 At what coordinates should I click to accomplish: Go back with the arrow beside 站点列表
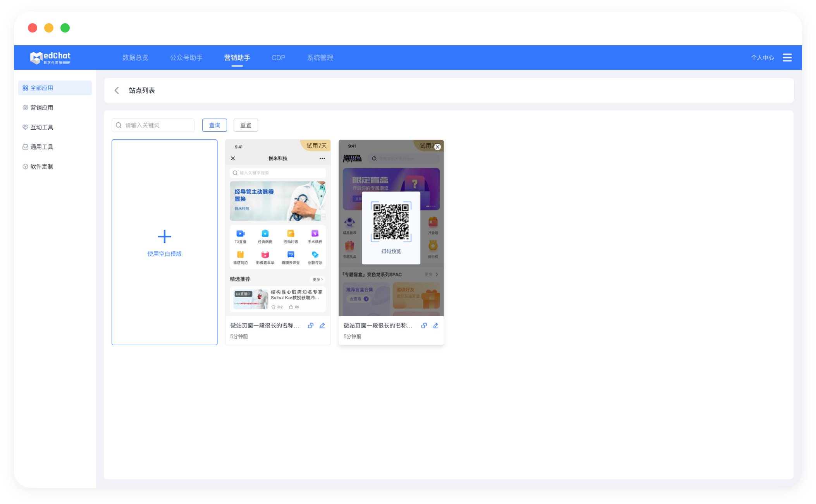[117, 91]
